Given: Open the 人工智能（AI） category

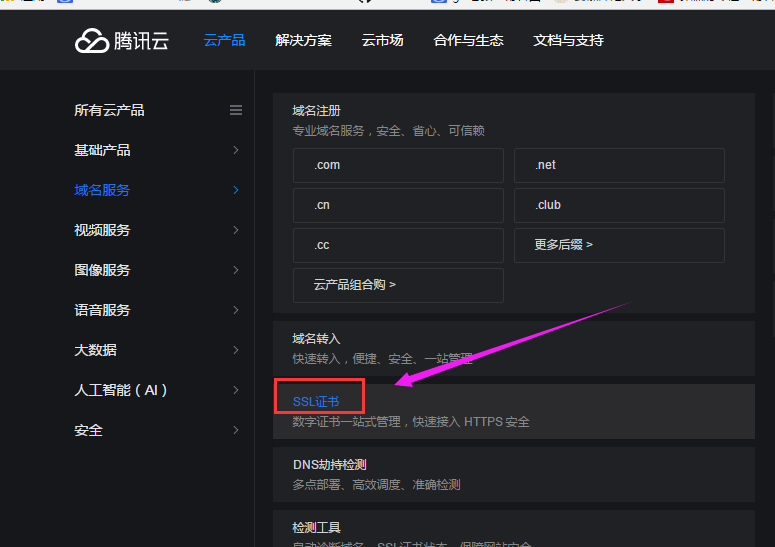Looking at the screenshot, I should [121, 390].
